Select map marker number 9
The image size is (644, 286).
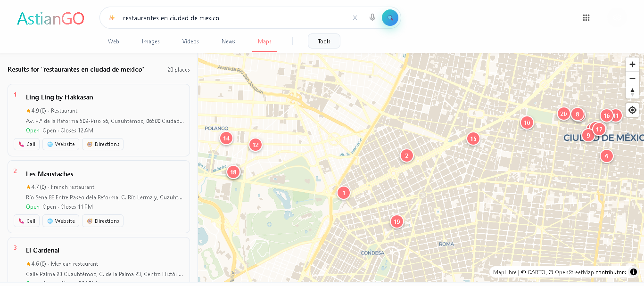click(587, 135)
